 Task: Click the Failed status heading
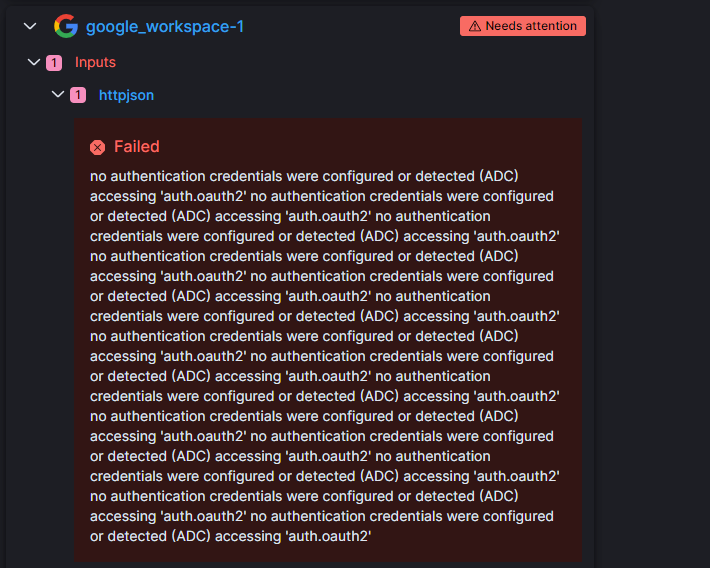point(136,147)
